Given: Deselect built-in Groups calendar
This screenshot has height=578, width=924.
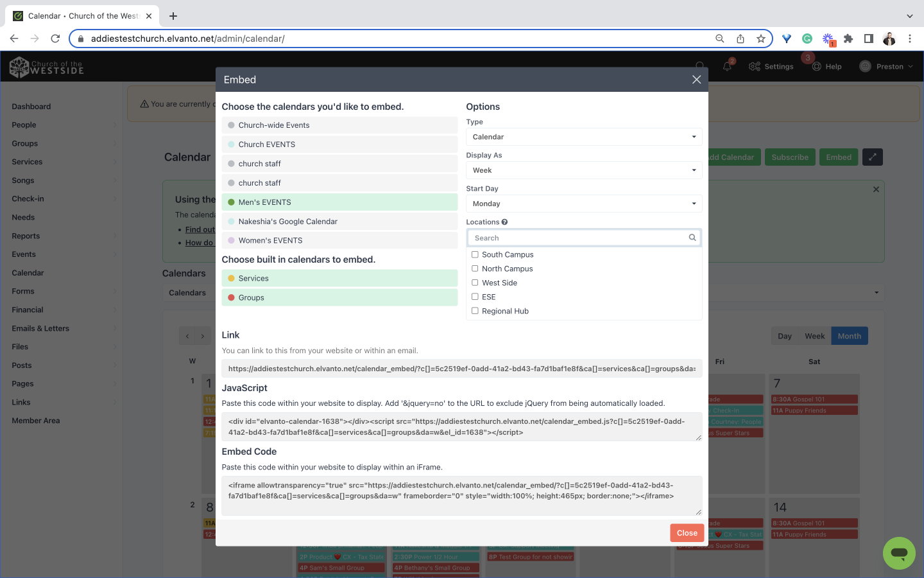Looking at the screenshot, I should click(x=339, y=297).
